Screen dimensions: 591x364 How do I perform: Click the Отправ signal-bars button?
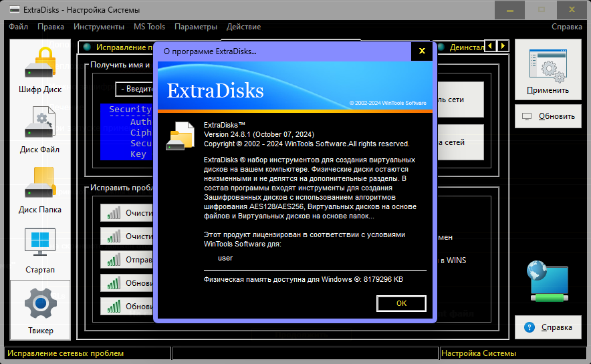(x=127, y=260)
